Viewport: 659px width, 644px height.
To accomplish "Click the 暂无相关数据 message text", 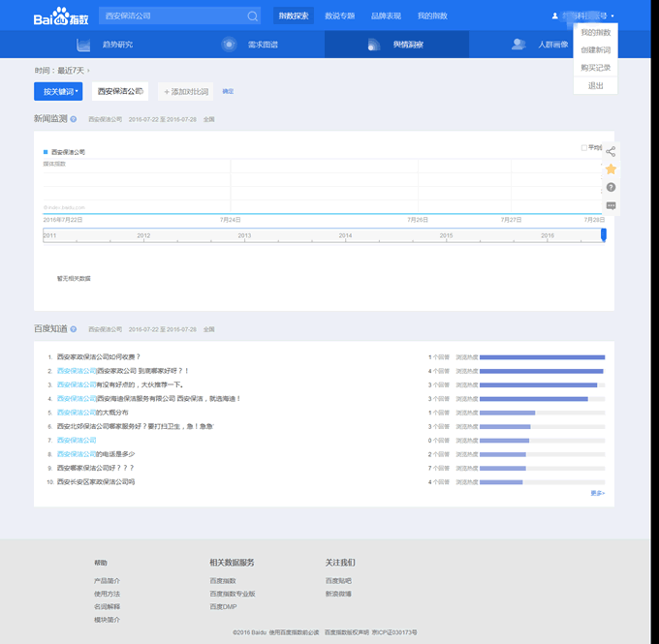I will [74, 278].
